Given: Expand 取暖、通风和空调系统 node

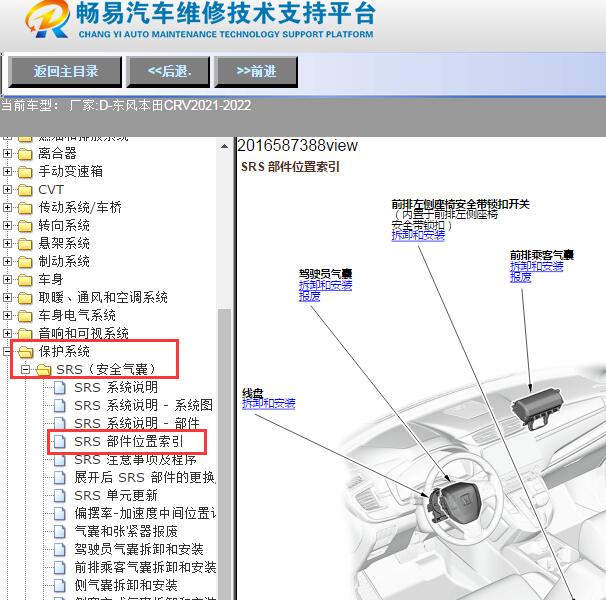Looking at the screenshot, I should [7, 297].
